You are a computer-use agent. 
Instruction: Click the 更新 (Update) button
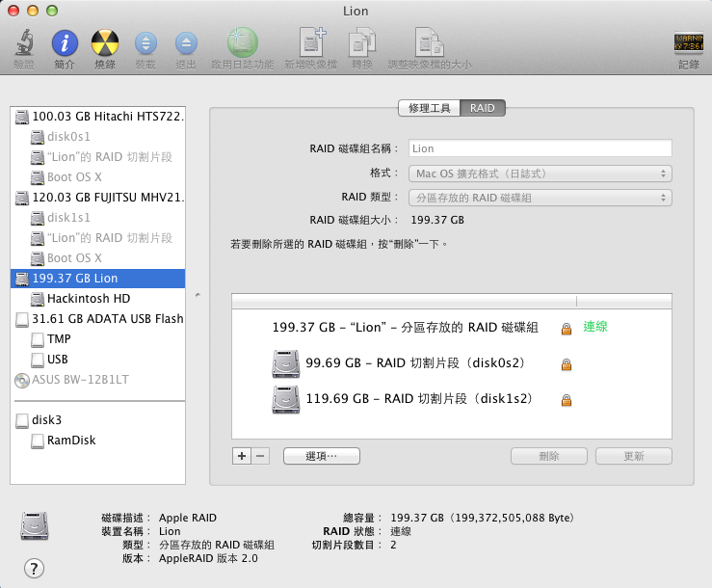tap(633, 456)
